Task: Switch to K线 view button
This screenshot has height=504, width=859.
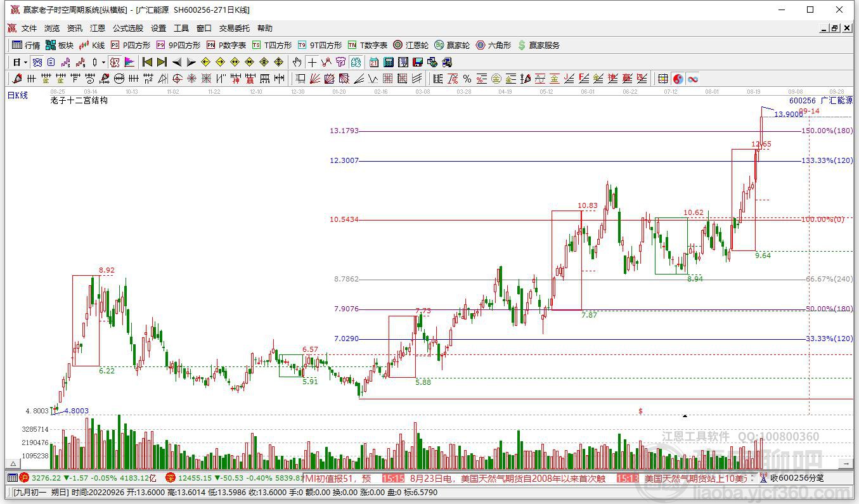Action: [92, 45]
